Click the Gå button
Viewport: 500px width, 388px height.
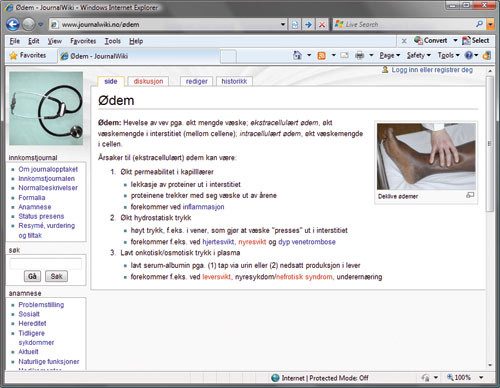32,276
